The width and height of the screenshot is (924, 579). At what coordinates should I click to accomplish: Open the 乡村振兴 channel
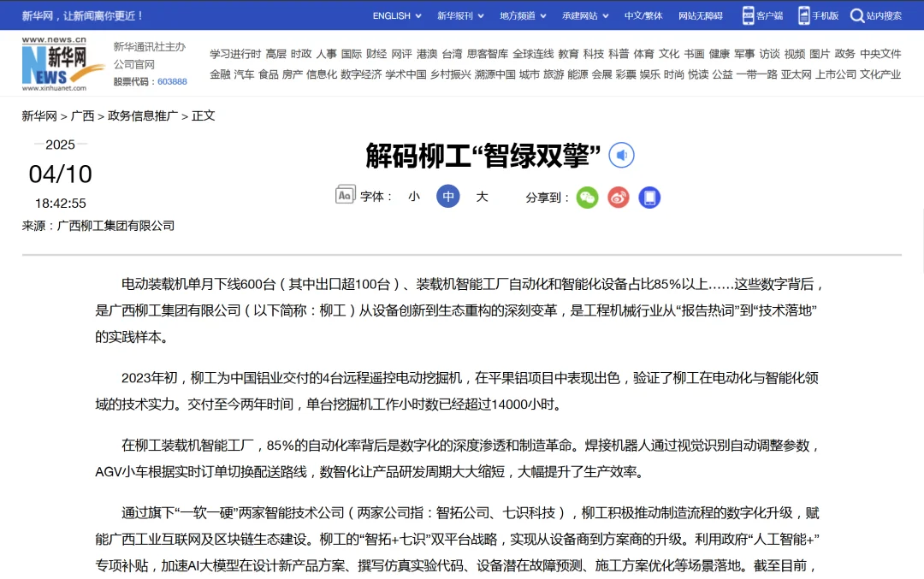[451, 74]
